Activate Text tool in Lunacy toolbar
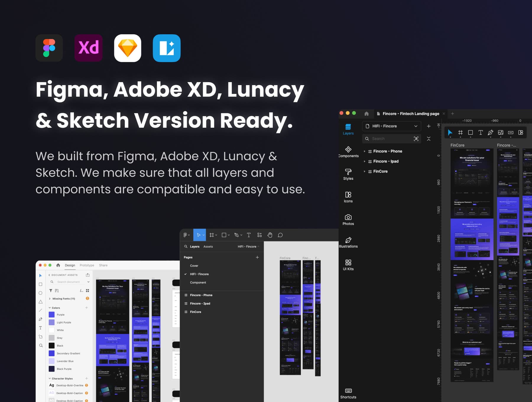Screen dimensions: 532x402 pos(481,133)
